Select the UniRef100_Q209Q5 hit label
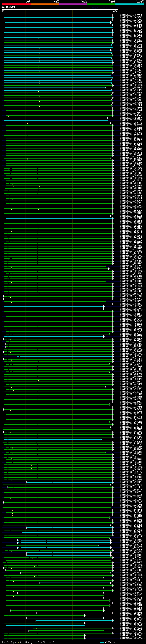 tap(131, 20)
